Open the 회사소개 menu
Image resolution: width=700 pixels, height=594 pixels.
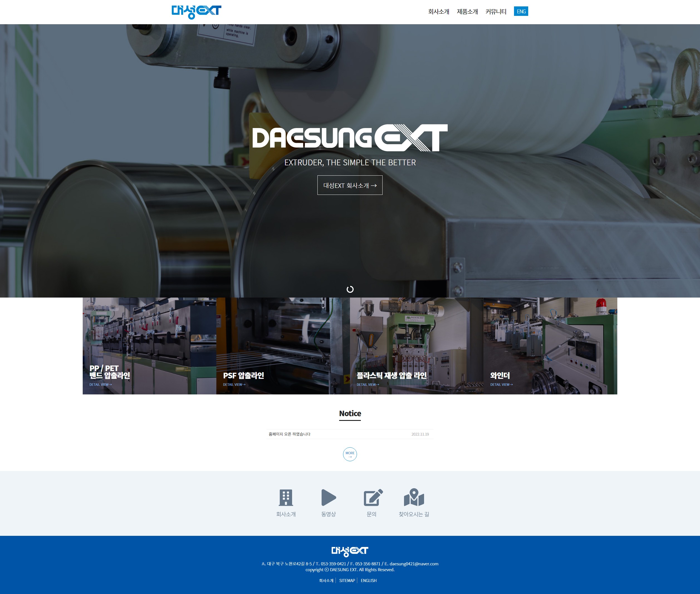(x=439, y=11)
